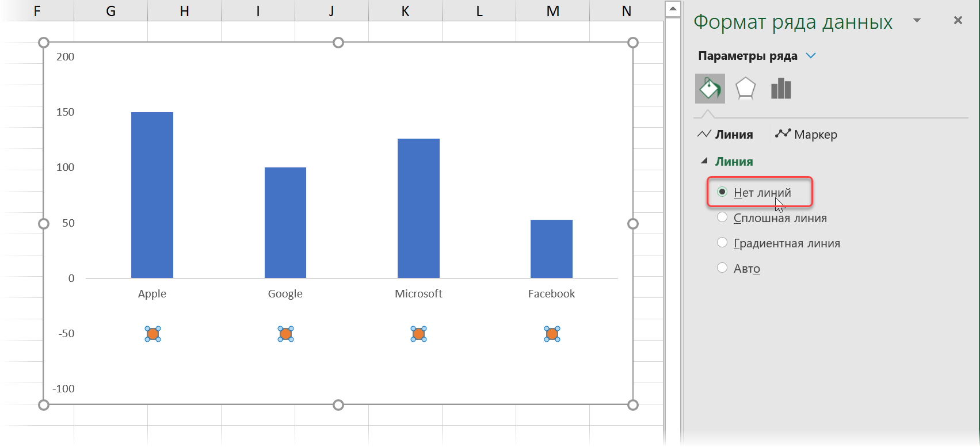
Task: Click the 200 vertical axis value
Action: (65, 56)
